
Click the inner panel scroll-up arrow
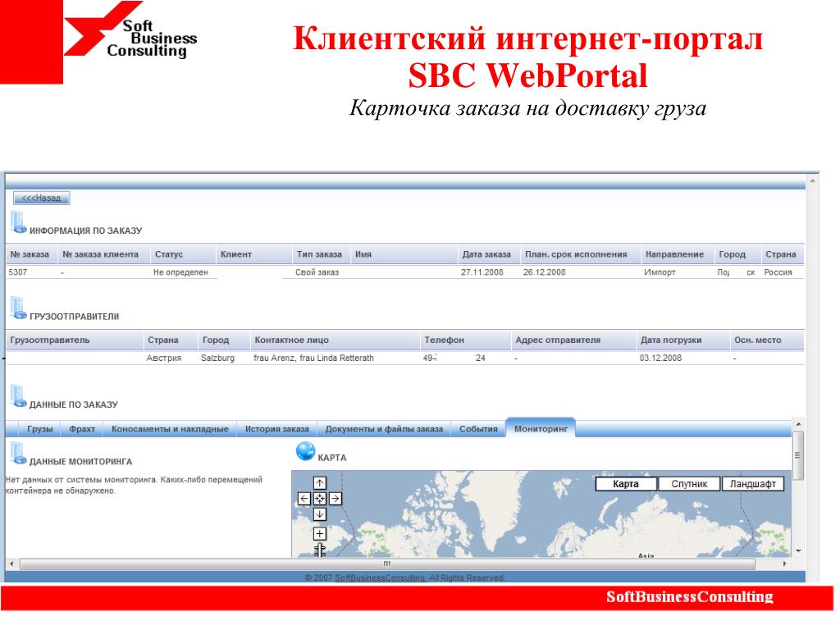(x=798, y=424)
